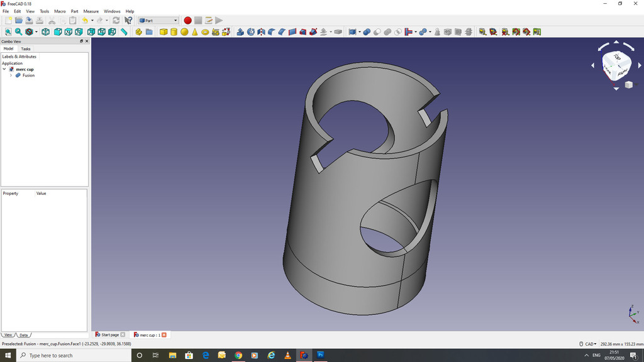Open the Measure menu
This screenshot has height=362, width=644.
[x=91, y=11]
